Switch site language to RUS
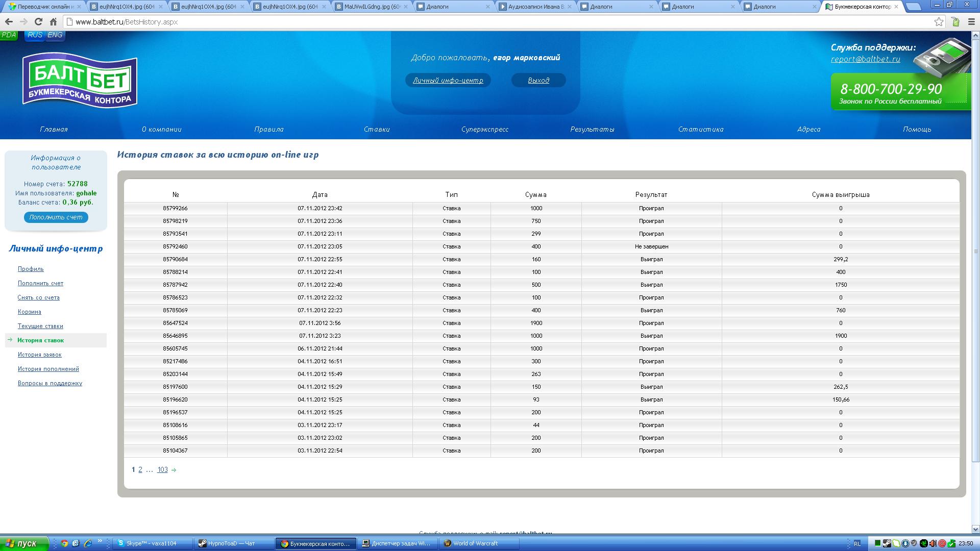980x551 pixels. click(35, 35)
